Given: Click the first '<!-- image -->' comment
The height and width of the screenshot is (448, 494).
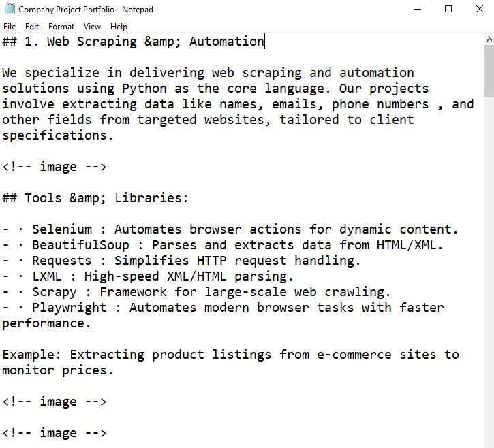Looking at the screenshot, I should 55,167.
